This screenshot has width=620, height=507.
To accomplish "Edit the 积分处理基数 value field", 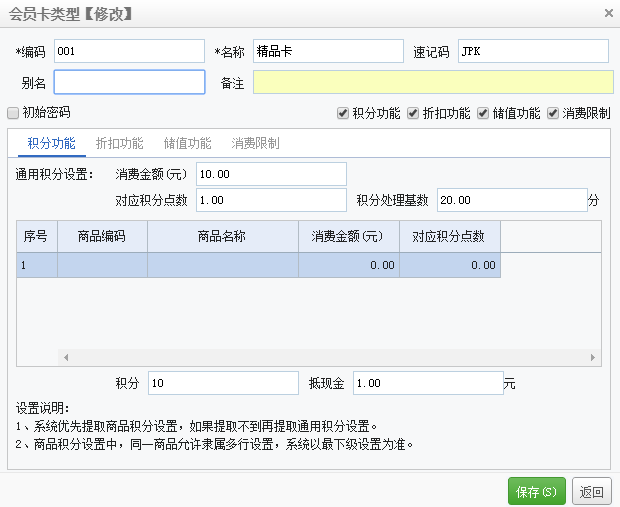I will (x=511, y=200).
